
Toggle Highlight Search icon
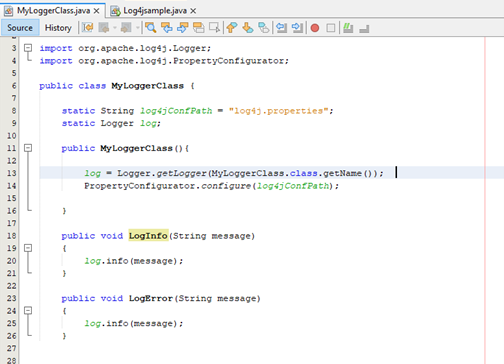pyautogui.click(x=198, y=28)
